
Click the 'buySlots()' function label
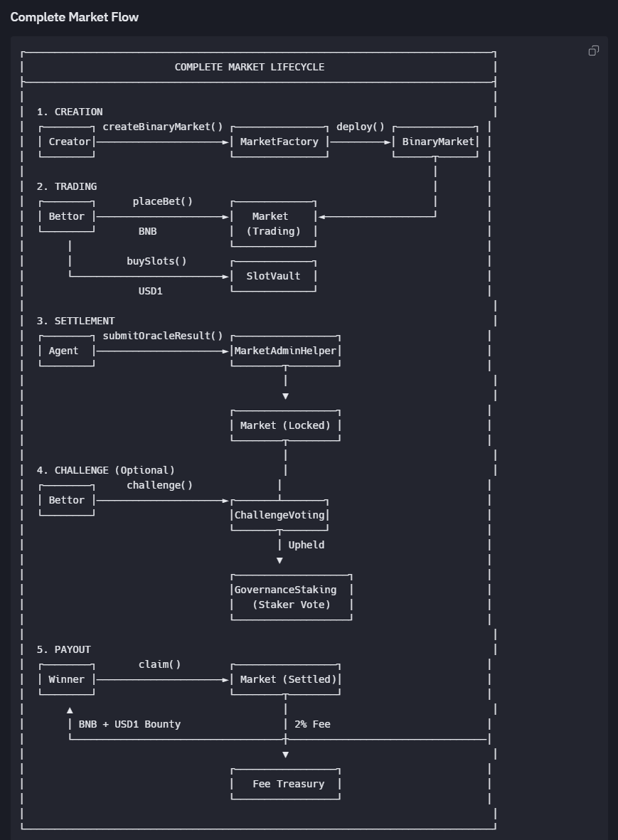pos(157,262)
